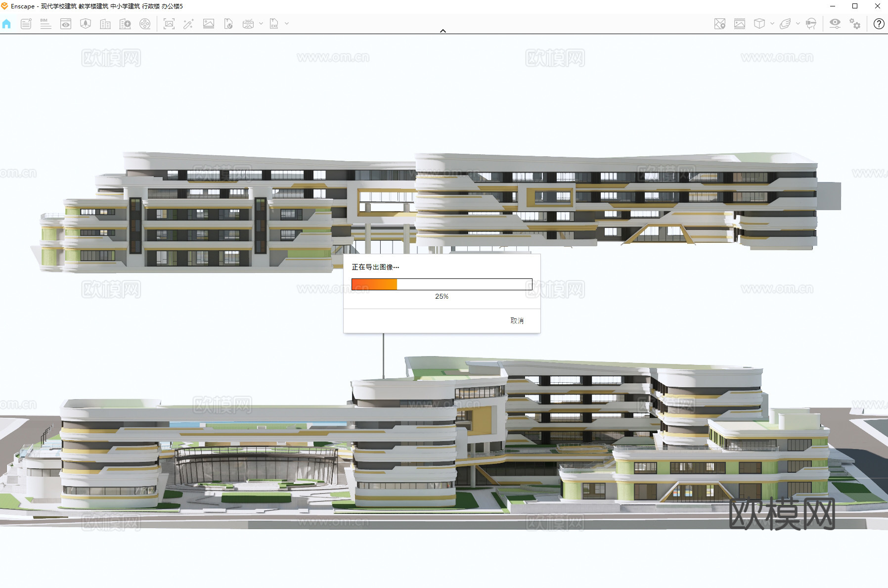Viewport: 888px width, 588px height.
Task: Click the Enscape logo in title bar
Action: coord(4,6)
